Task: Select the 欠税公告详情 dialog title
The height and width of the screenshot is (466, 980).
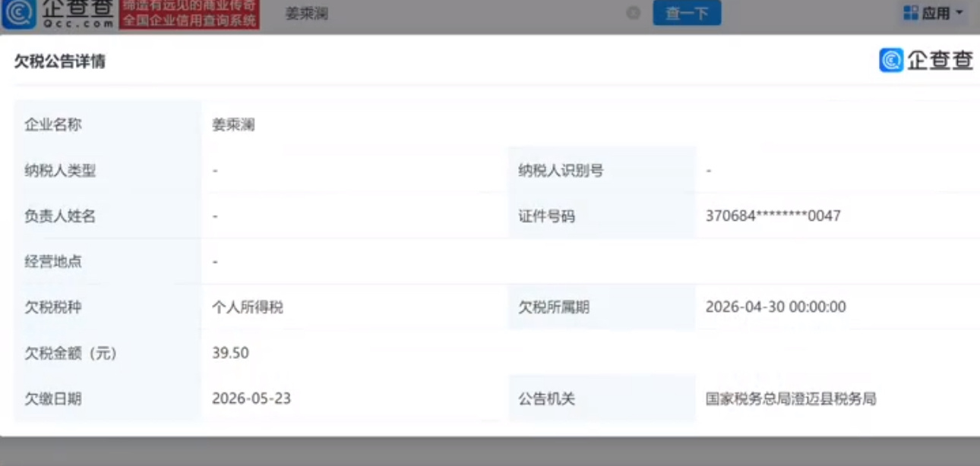Action: point(59,62)
